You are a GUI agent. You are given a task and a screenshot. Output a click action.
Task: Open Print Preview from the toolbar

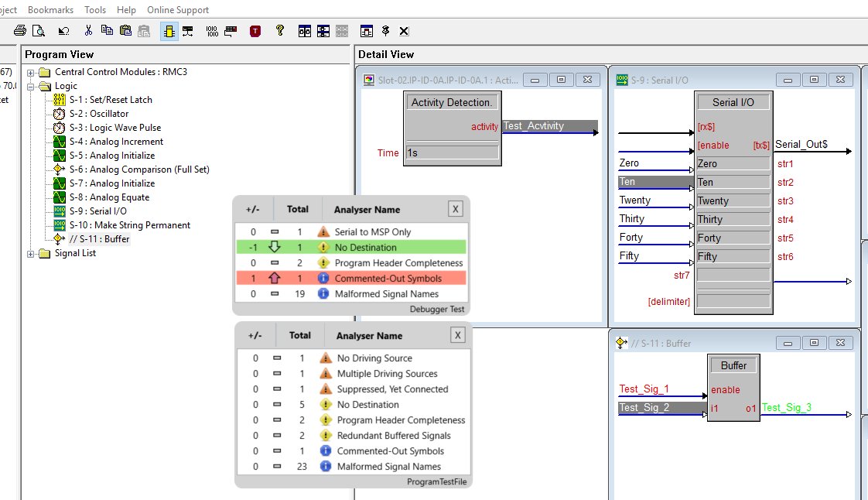(38, 31)
